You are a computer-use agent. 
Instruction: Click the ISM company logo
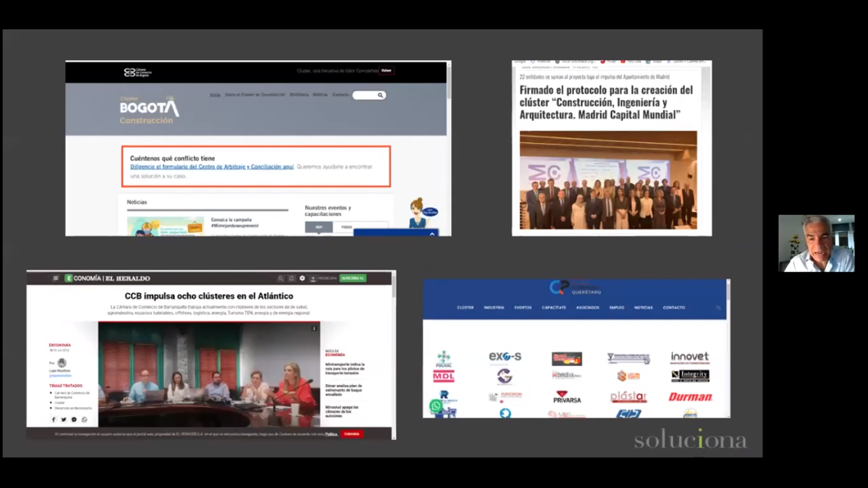point(628,376)
